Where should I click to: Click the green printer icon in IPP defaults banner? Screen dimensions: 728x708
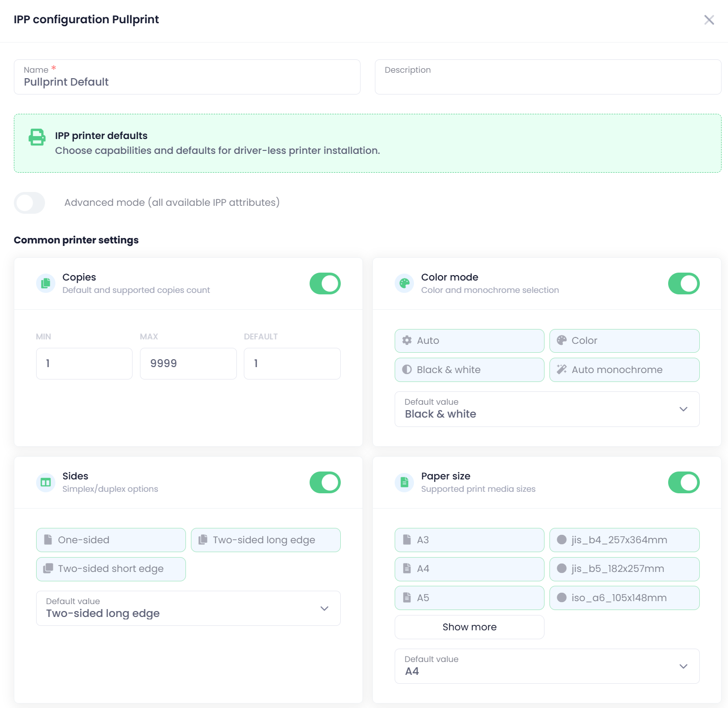point(37,137)
